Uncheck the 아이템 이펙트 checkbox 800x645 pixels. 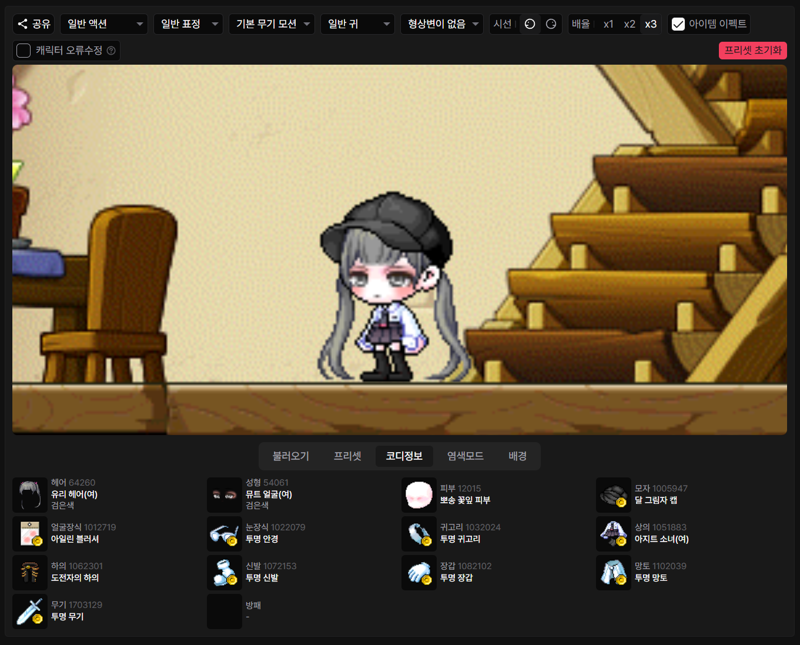[x=678, y=24]
